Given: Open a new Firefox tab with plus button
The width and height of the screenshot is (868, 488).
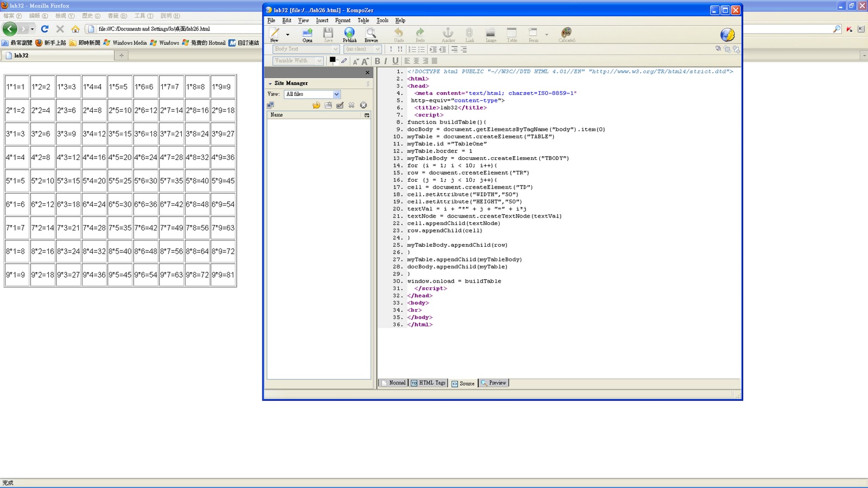Looking at the screenshot, I should pyautogui.click(x=122, y=55).
